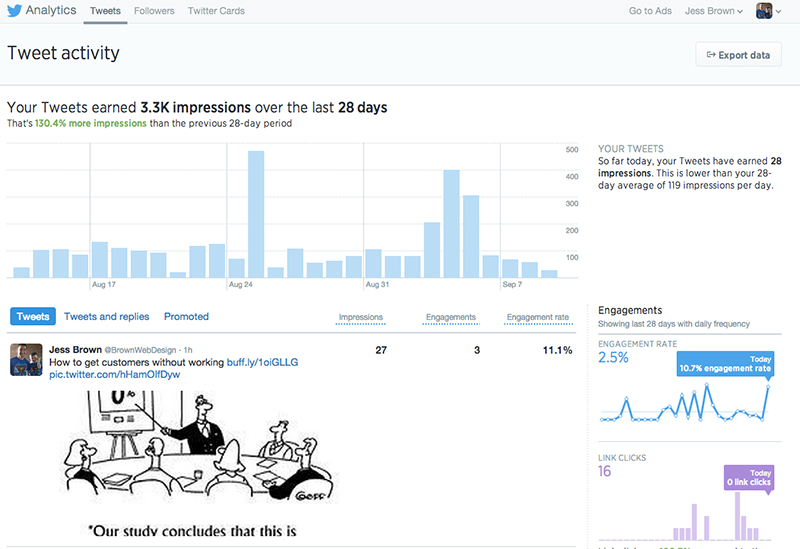The width and height of the screenshot is (800, 549).
Task: Switch to the Tweets analytics tab
Action: [105, 11]
